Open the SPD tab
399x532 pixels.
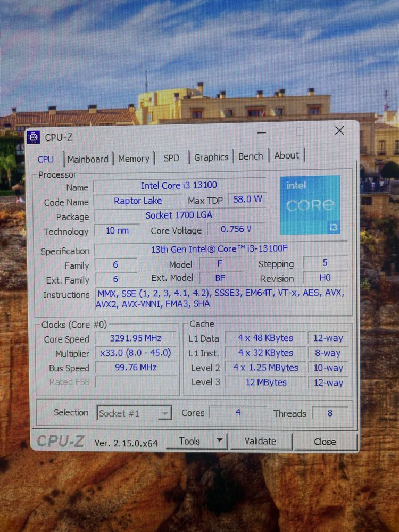coord(171,158)
